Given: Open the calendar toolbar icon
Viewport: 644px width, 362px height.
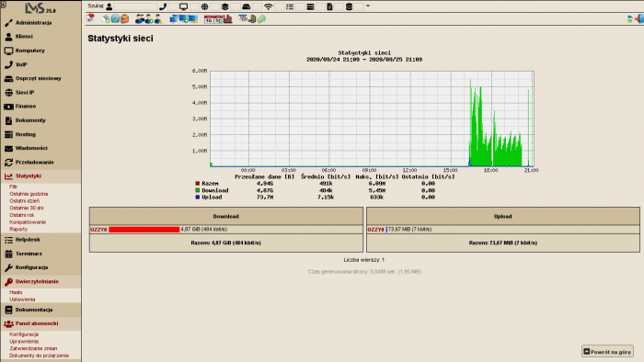Looking at the screenshot, I should pos(209,19).
